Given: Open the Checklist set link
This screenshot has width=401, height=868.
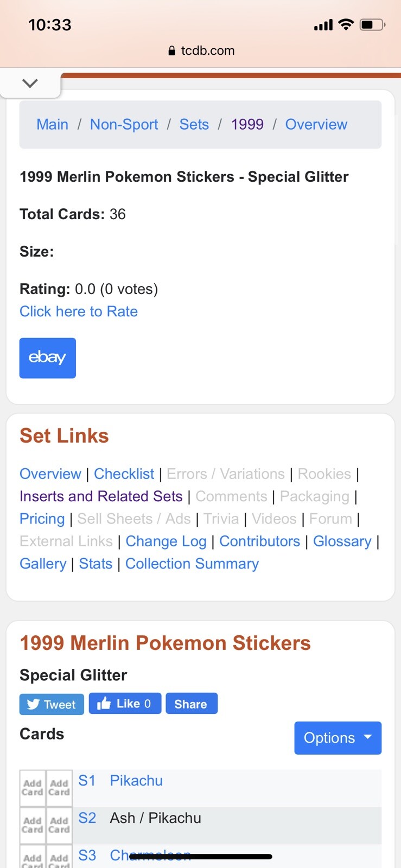Looking at the screenshot, I should coord(124,474).
